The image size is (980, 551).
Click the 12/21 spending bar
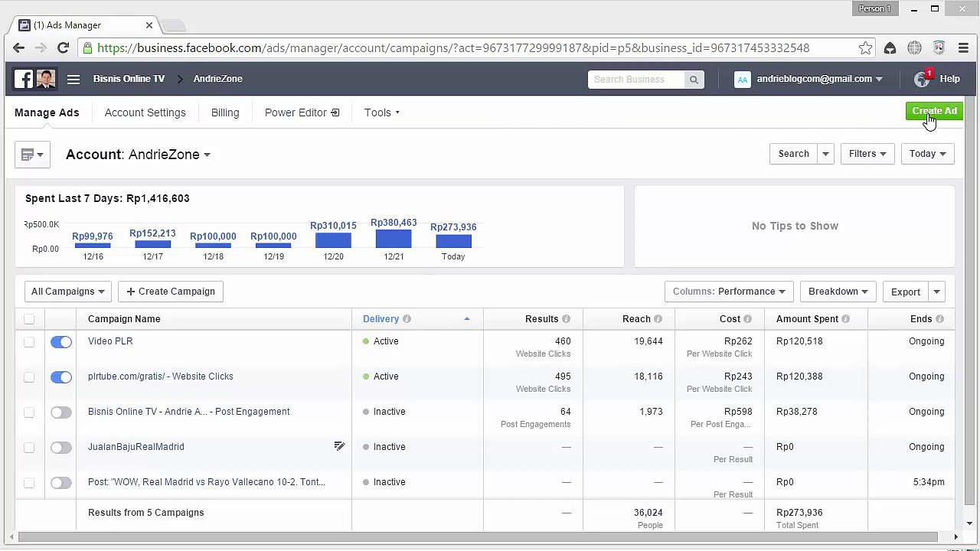coord(394,239)
